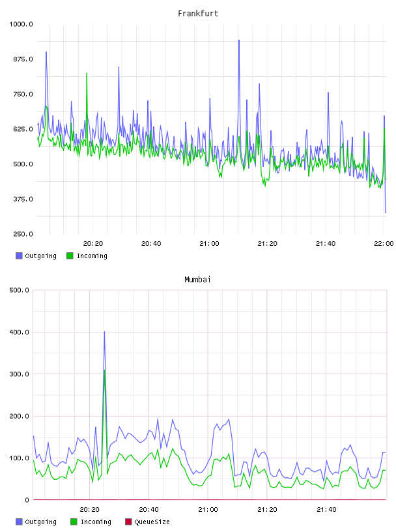Click the 625.0 y-axis label on Frankfurt chart
This screenshot has height=532, width=396.
[23, 129]
